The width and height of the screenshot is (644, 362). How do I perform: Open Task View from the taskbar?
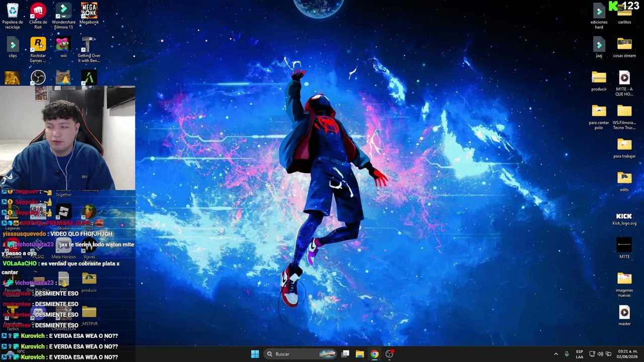tap(345, 354)
